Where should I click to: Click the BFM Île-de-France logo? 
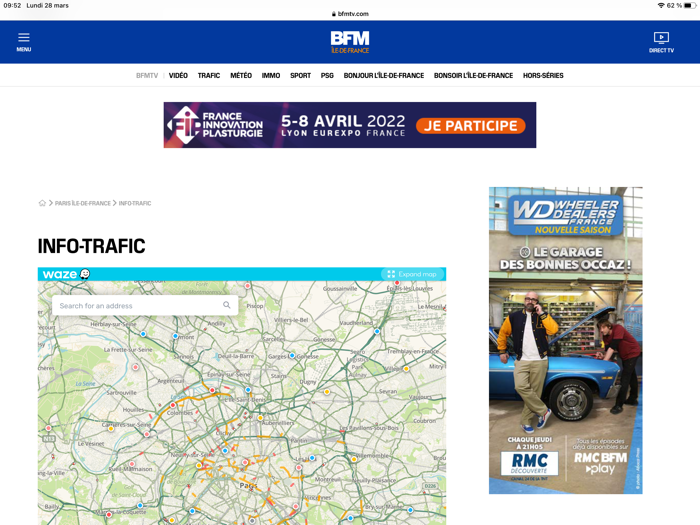(350, 42)
